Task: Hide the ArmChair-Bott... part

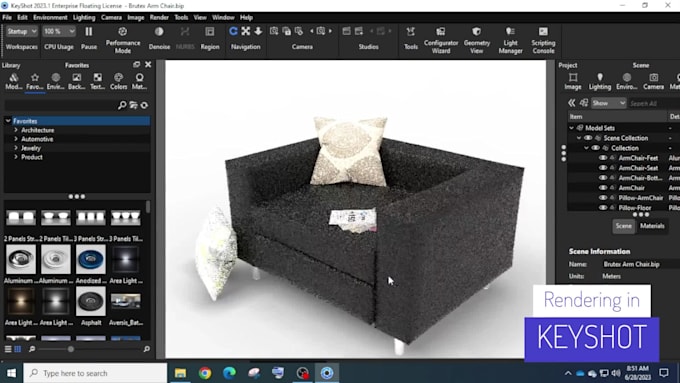Action: [x=603, y=178]
